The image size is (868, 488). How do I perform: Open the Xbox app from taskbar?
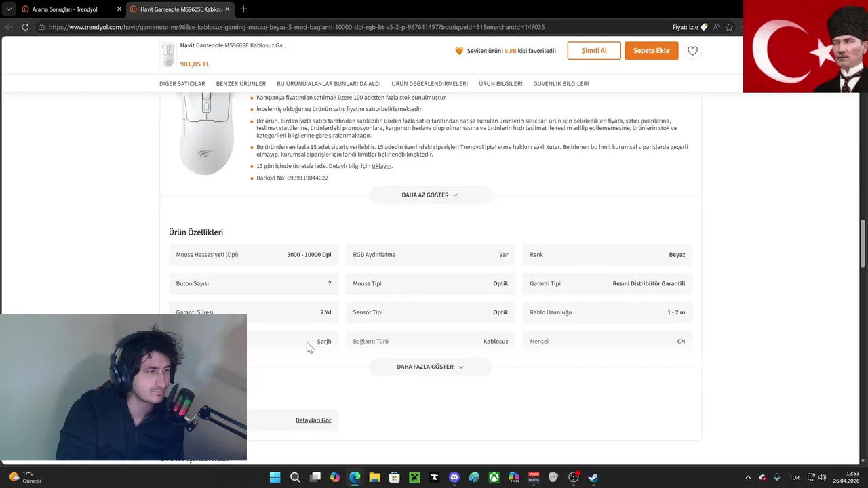click(494, 477)
